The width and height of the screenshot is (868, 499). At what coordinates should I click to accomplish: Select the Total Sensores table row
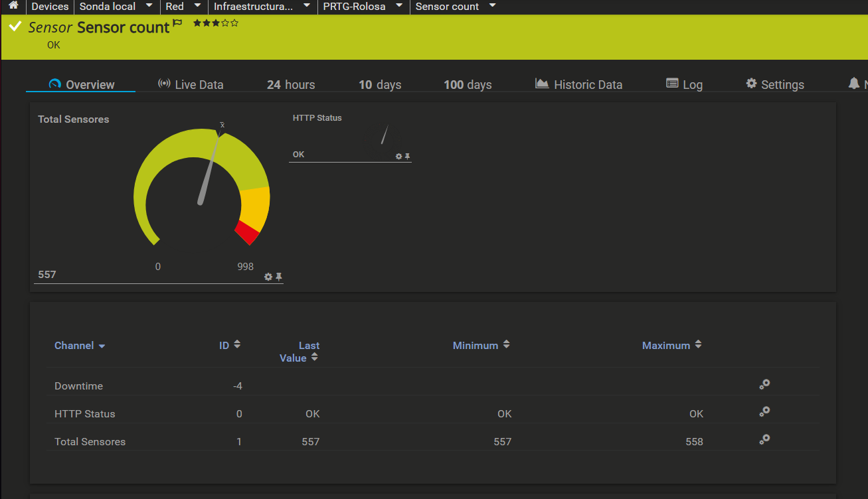[90, 441]
